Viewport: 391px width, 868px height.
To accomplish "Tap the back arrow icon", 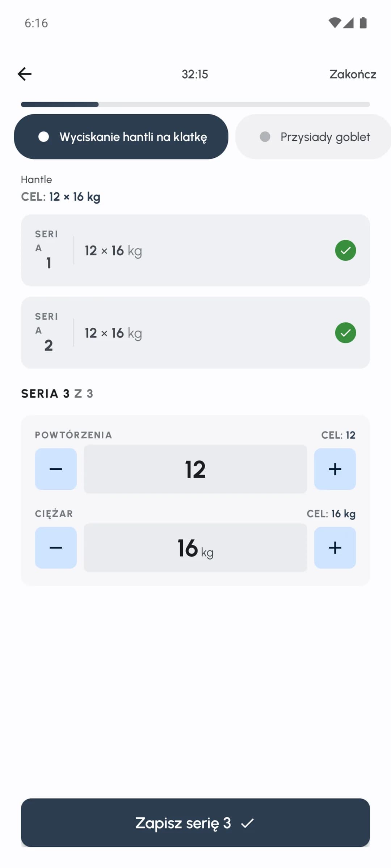I will (x=25, y=74).
